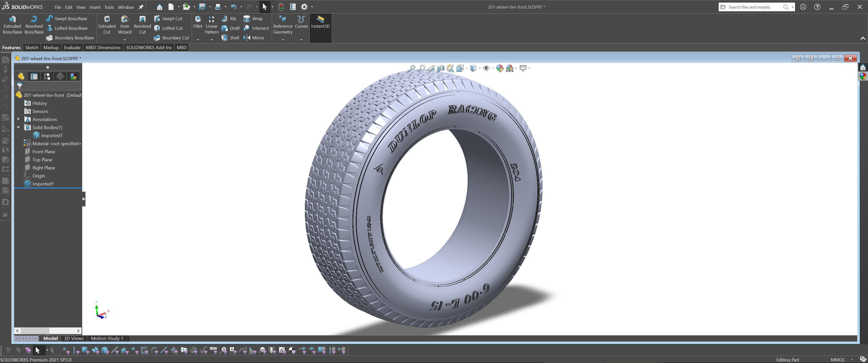Viewport: 868px width, 363px height.
Task: Open the Reference Geometry dropdown arrow
Action: point(283,40)
